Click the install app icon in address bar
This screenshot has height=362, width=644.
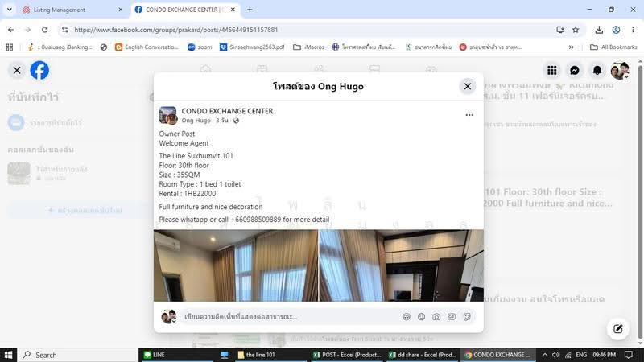(x=560, y=30)
